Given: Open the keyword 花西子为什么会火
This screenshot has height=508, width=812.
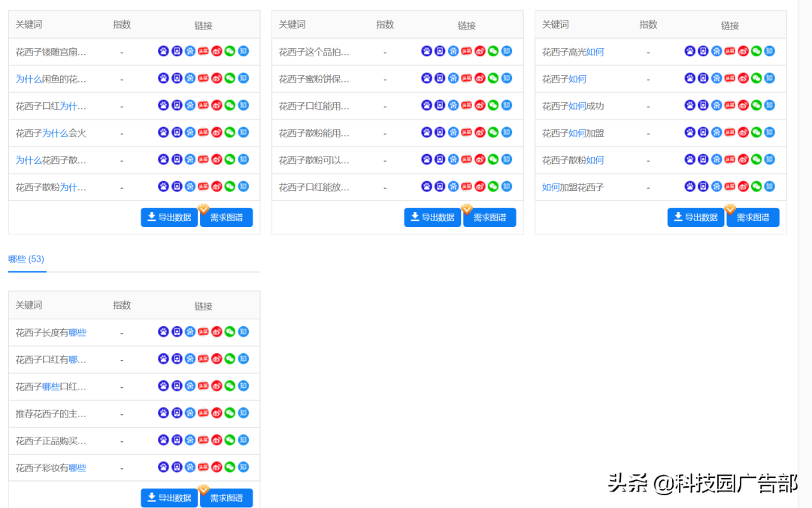Looking at the screenshot, I should (51, 133).
